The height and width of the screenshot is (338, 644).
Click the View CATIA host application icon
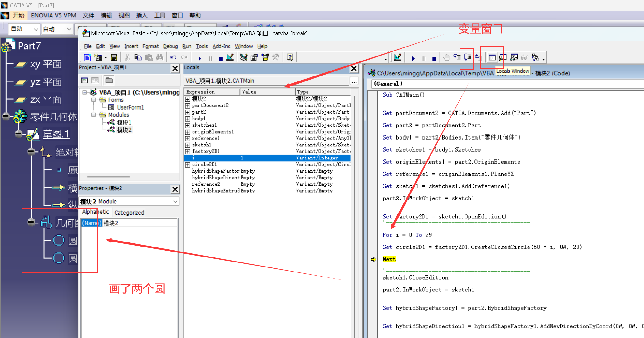(87, 57)
